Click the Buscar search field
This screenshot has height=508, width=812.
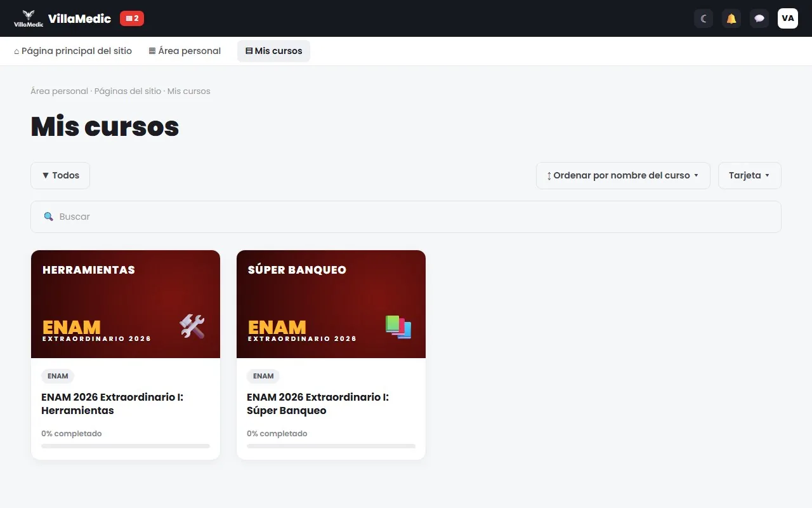pyautogui.click(x=406, y=217)
